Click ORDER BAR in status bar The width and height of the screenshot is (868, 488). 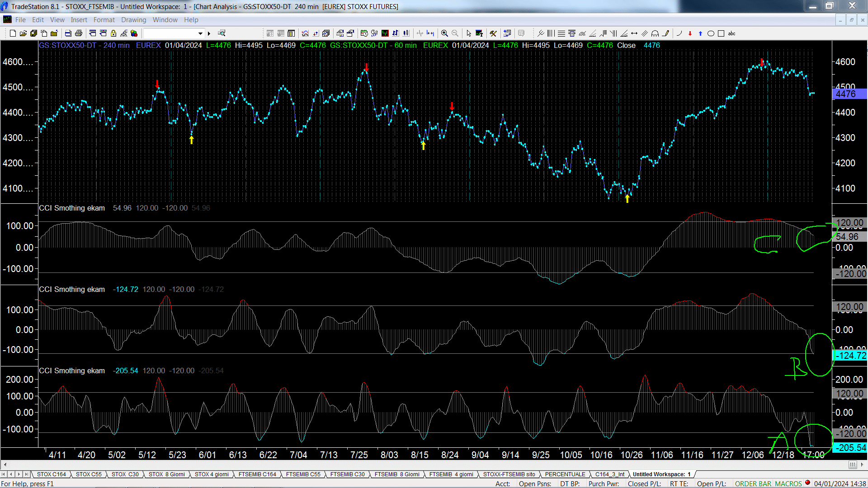point(753,483)
